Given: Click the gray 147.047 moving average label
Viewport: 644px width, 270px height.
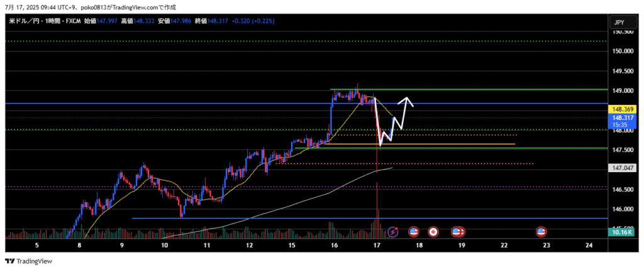Looking at the screenshot, I should (621, 168).
